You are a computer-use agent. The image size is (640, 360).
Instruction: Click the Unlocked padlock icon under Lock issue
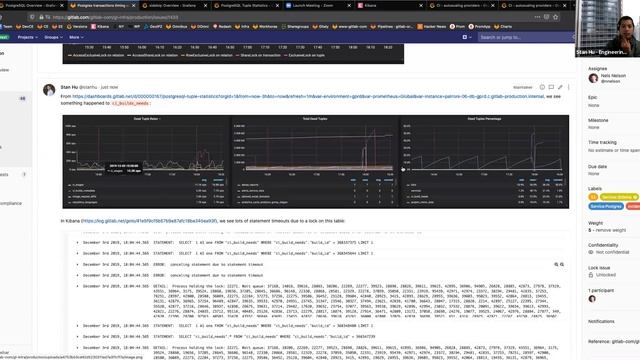coord(591,275)
